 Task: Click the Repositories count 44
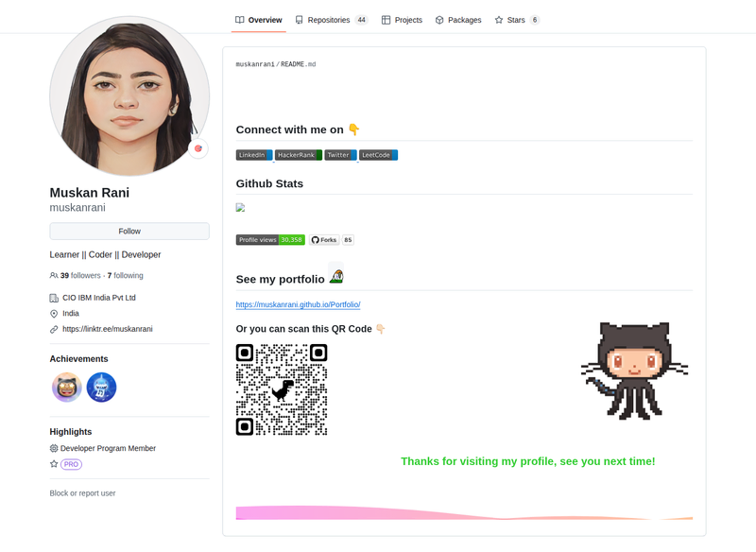point(362,20)
